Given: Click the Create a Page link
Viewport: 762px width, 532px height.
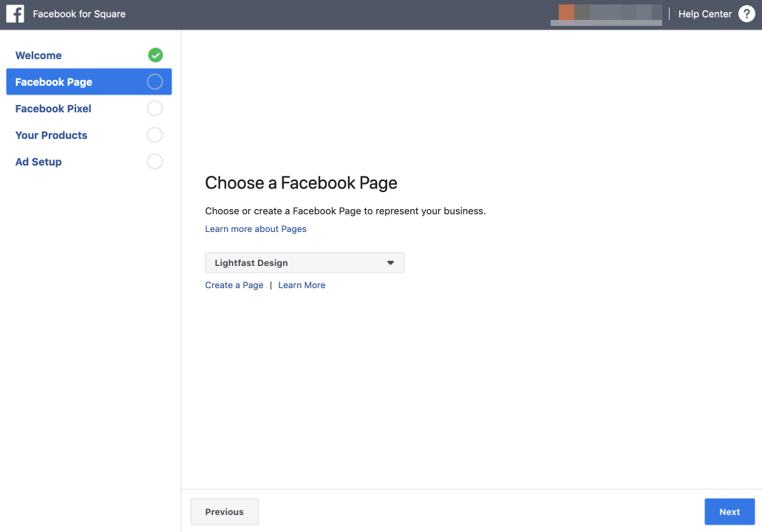Looking at the screenshot, I should click(x=234, y=285).
